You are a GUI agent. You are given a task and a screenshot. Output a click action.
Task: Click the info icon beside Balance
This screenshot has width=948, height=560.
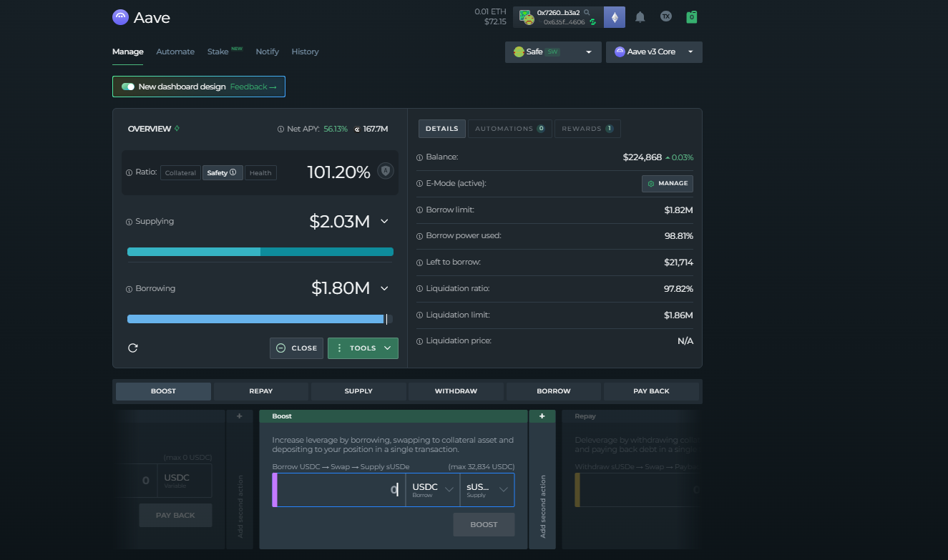420,157
